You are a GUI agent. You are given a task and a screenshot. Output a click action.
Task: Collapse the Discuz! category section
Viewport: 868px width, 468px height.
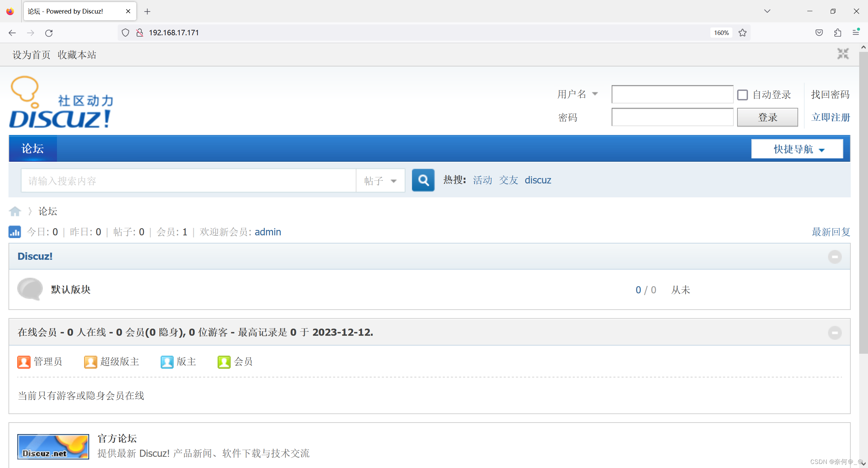[835, 257]
